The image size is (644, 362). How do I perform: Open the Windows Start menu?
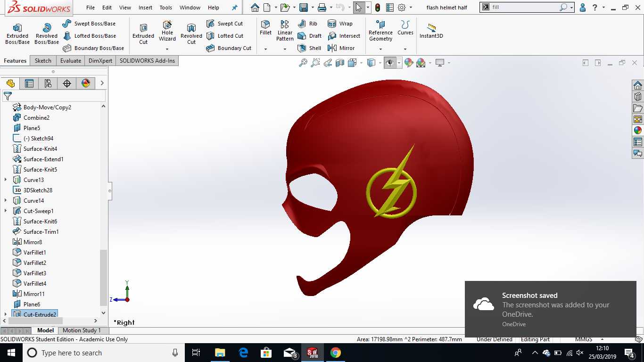pyautogui.click(x=11, y=353)
